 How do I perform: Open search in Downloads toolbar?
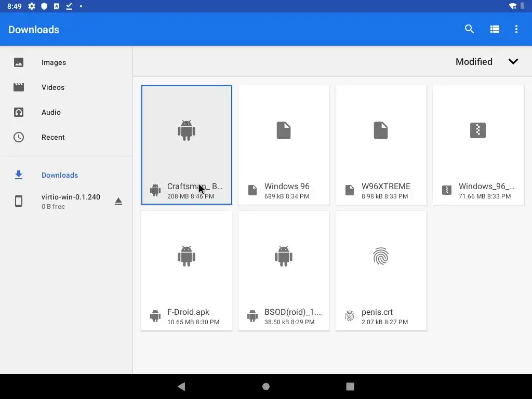(469, 29)
